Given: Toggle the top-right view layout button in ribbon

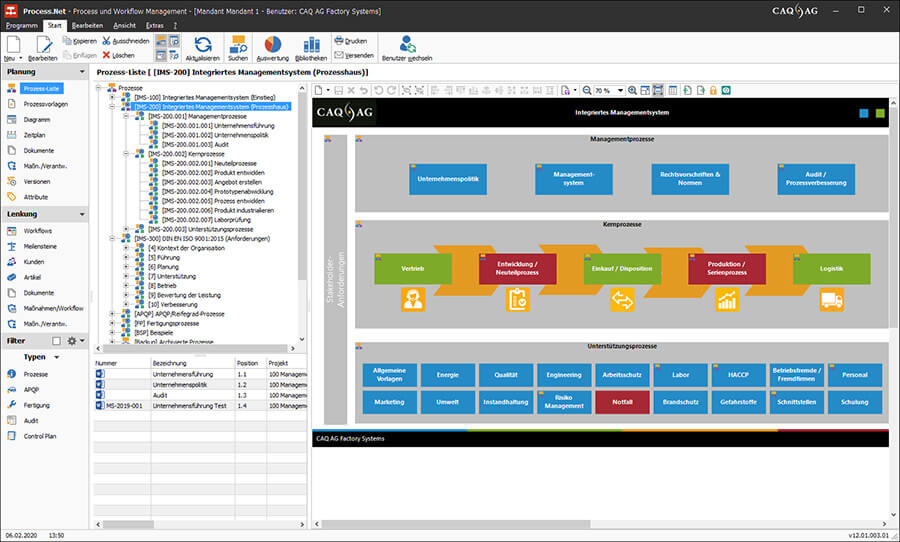Looking at the screenshot, I should (x=174, y=41).
